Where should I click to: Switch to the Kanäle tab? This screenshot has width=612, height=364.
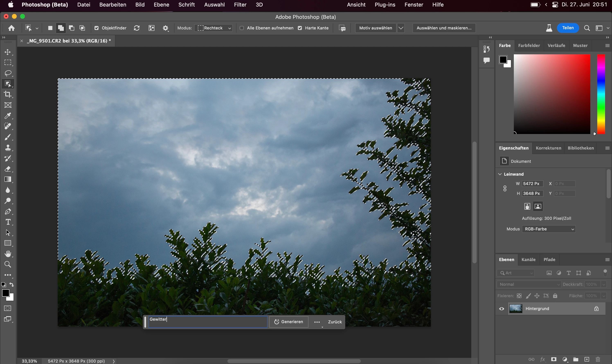528,259
